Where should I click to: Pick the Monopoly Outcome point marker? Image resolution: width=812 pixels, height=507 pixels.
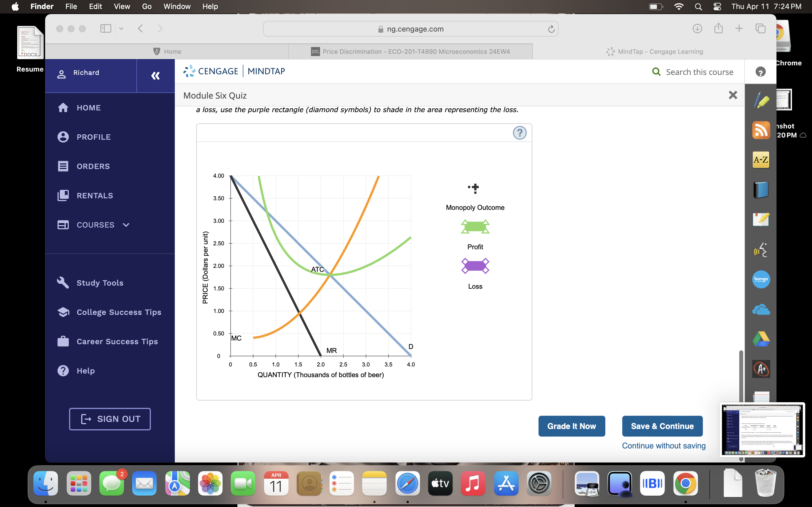point(474,188)
